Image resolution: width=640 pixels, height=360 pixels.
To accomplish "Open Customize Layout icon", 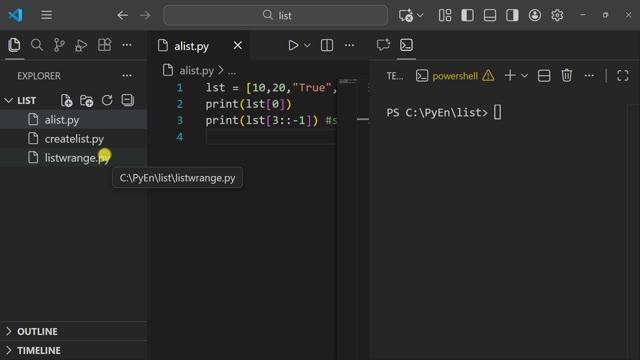I will click(445, 16).
